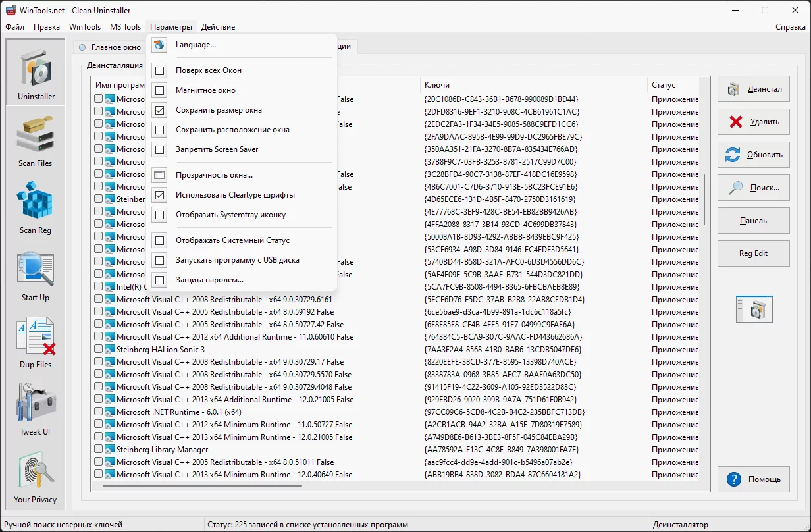Open the Your Privacy tool
Viewport: 811px width, 532px height.
coord(36,477)
